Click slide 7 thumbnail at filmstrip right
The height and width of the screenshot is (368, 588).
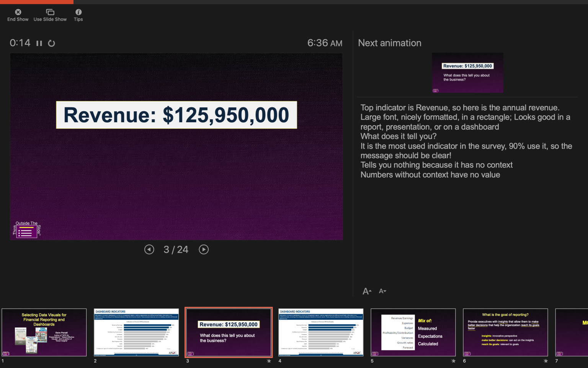pos(572,332)
